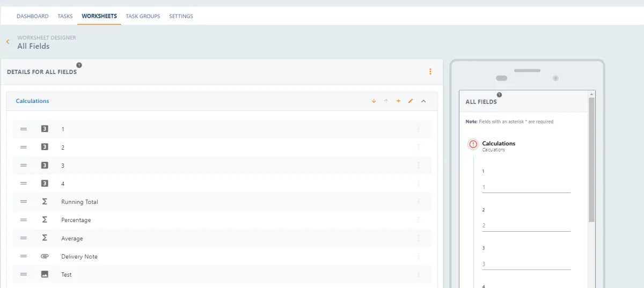644x288 pixels.
Task: Open the options menu for Running Total
Action: pos(418,202)
